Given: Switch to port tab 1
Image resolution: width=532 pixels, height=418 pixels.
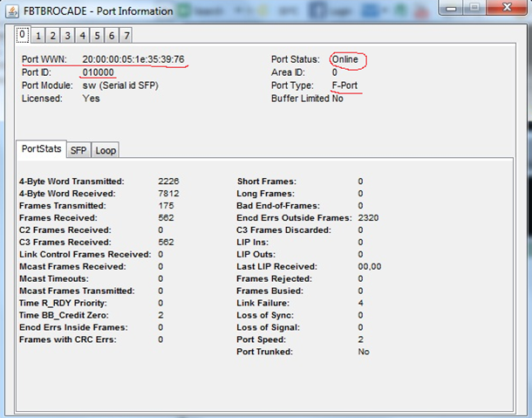Looking at the screenshot, I should (x=38, y=36).
